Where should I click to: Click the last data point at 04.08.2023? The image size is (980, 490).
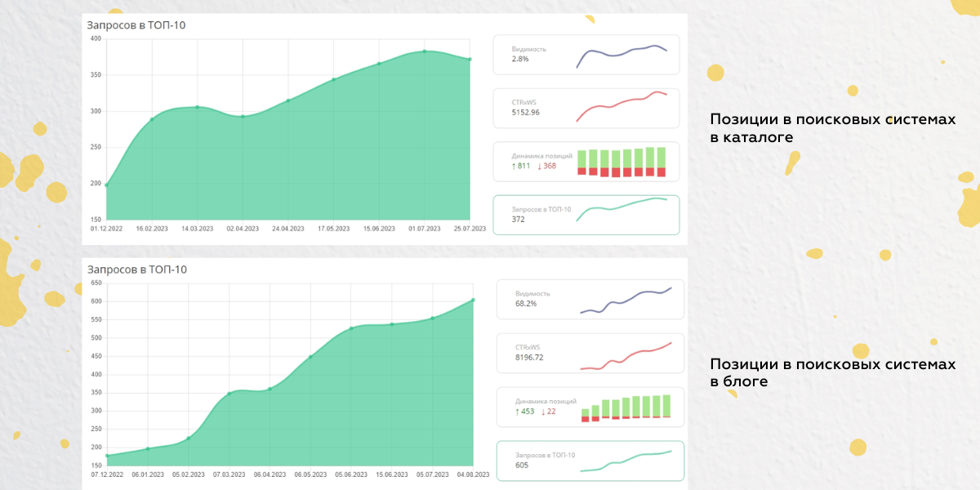pos(474,300)
